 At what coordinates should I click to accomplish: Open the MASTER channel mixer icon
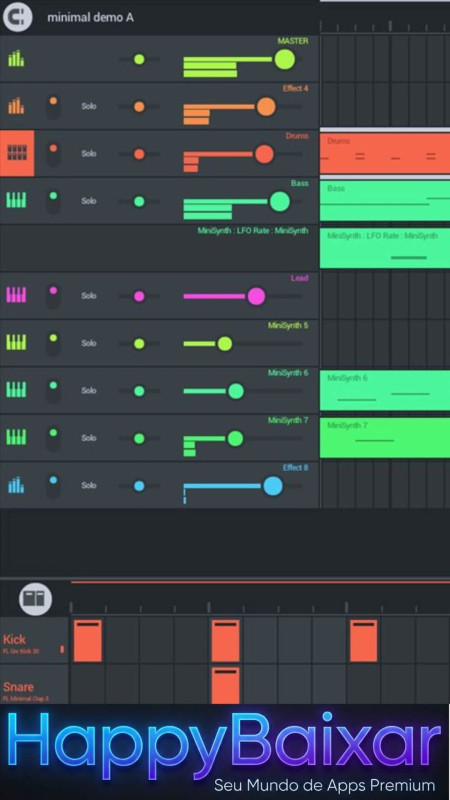(16, 59)
